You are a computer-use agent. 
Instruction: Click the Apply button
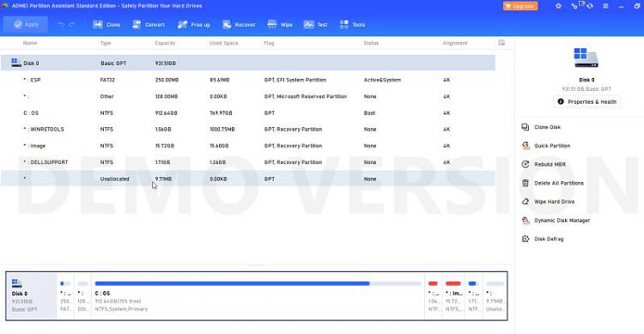coord(26,25)
